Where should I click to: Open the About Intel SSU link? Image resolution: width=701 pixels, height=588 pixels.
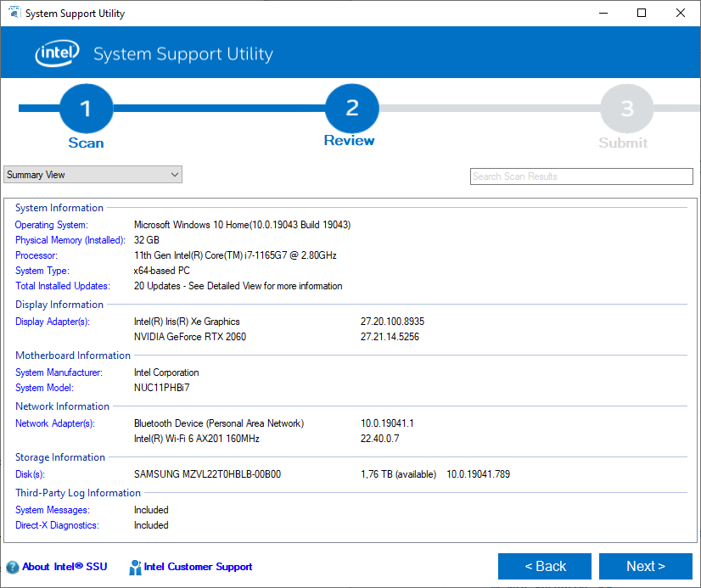click(x=64, y=567)
